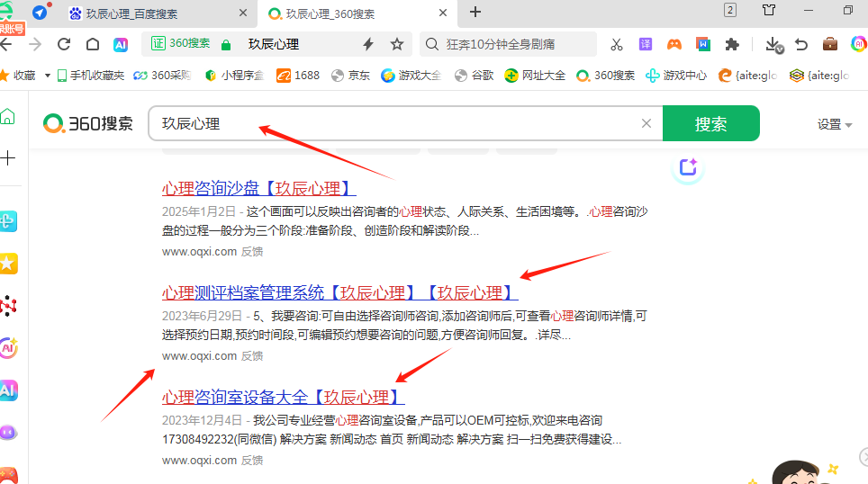This screenshot has width=868, height=484.
Task: Open the 游戏大全 bookmark
Action: click(411, 76)
